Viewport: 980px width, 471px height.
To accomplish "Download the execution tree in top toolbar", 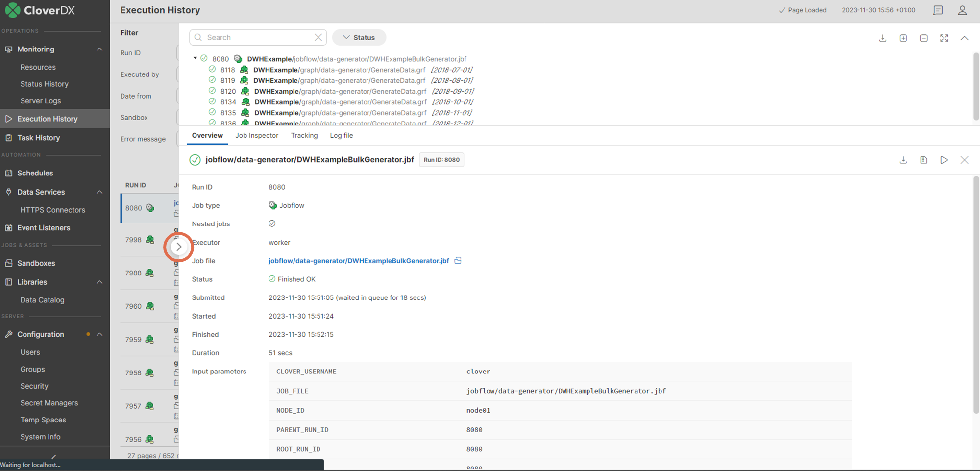I will coord(882,38).
